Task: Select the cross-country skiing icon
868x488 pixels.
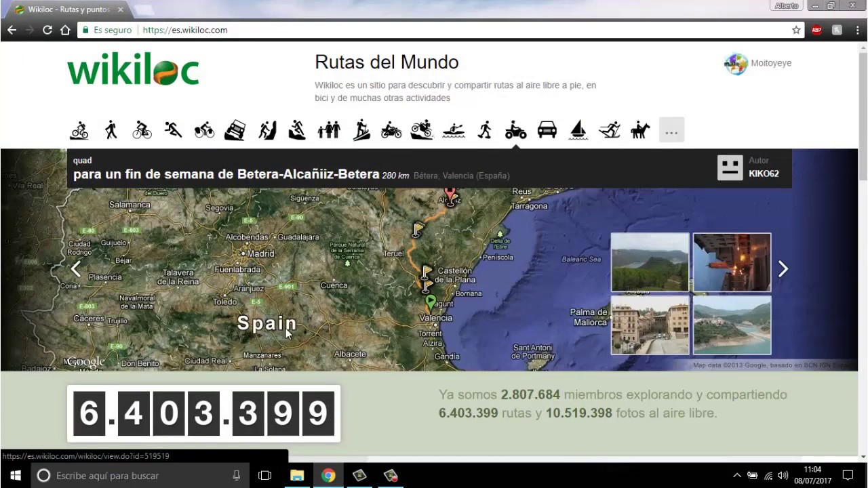Action: point(610,129)
